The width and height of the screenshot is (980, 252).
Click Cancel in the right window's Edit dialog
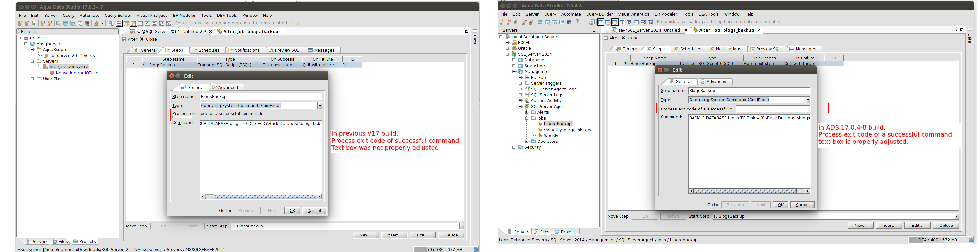802,205
